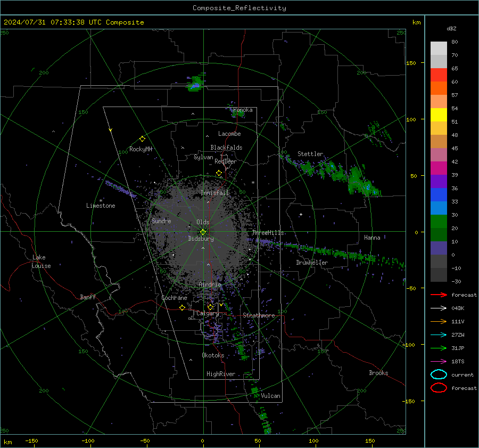
Task: Select the 39 dBZ purple color swatch
Action: [x=439, y=181]
